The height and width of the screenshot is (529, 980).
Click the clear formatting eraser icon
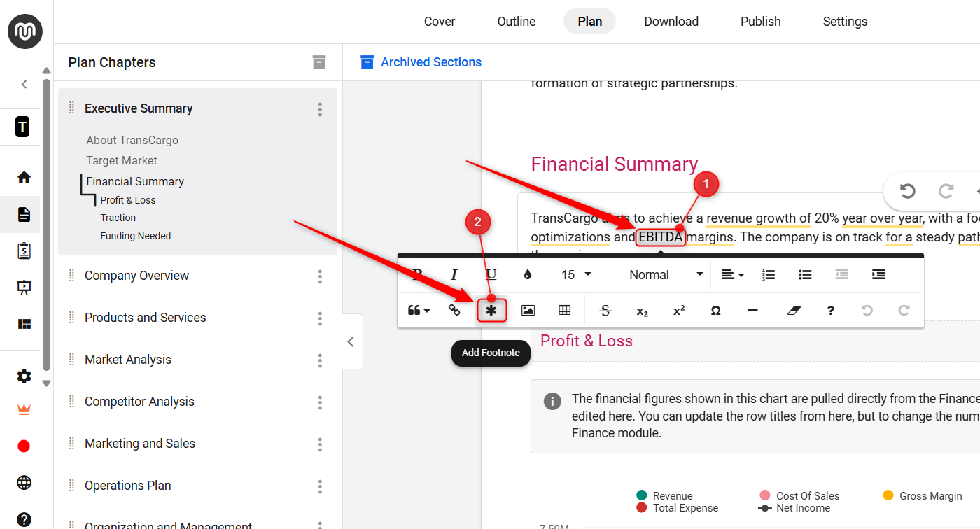click(x=793, y=310)
